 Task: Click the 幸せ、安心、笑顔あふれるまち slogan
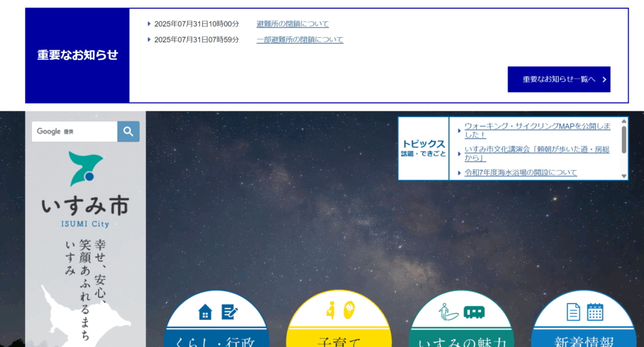click(86, 289)
